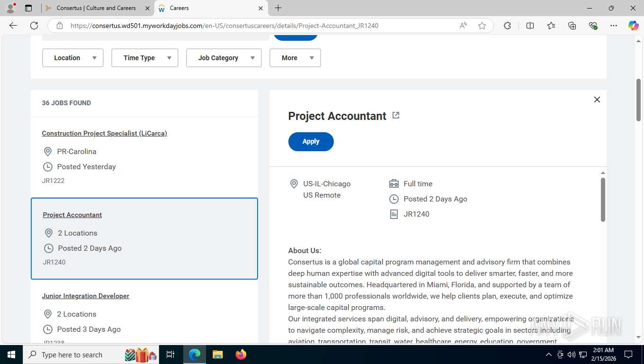The image size is (644, 364).
Task: Open the Project Accountant listing link
Action: pos(72,215)
